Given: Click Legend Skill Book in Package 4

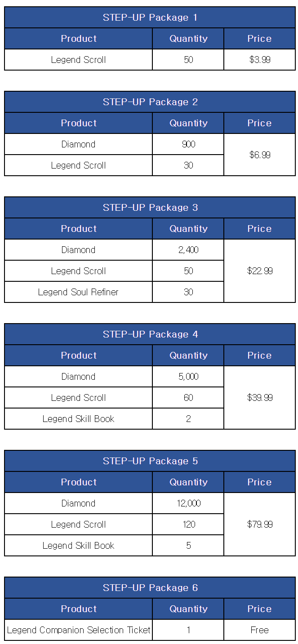Looking at the screenshot, I should coord(79,419).
